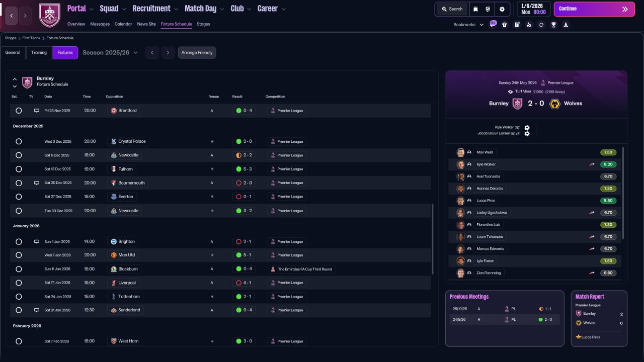The image size is (644, 362).
Task: Click Kyle Walker 8.20 rating badge
Action: coord(608,164)
